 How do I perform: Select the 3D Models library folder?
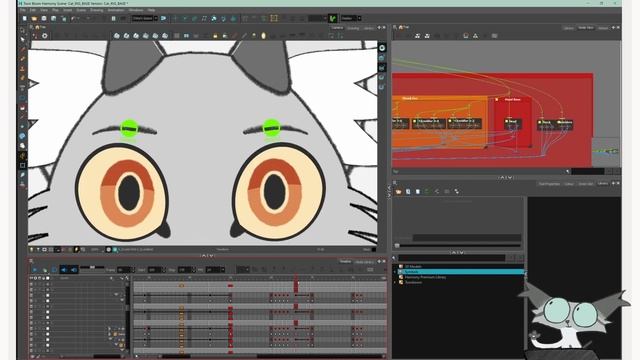413,267
